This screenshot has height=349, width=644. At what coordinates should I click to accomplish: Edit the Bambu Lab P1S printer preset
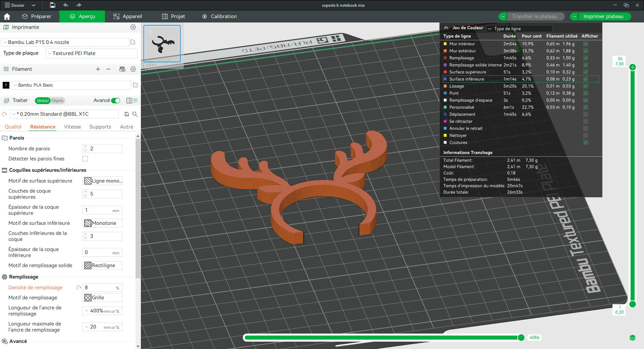coord(133,42)
